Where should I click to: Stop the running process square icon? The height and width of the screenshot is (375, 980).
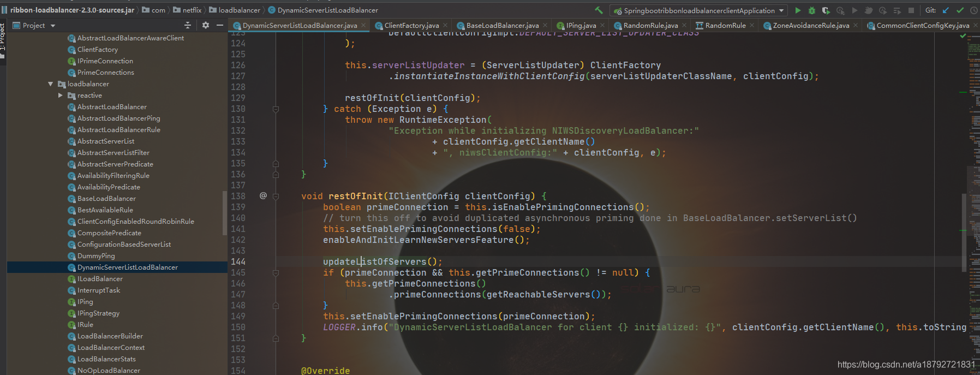[911, 10]
